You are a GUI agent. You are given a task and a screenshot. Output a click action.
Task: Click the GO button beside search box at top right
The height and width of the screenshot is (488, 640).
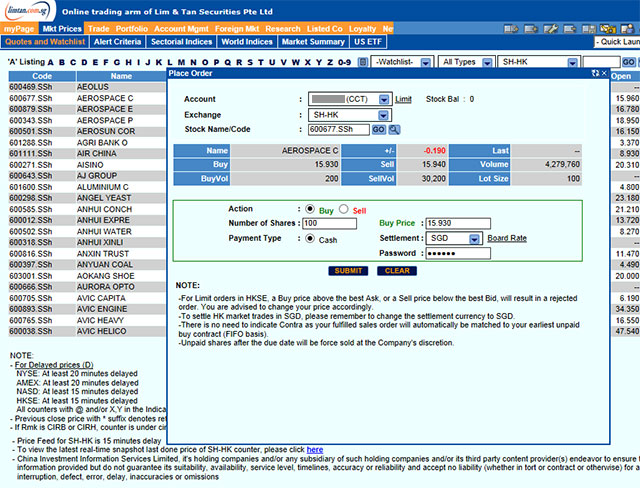pyautogui.click(x=628, y=62)
